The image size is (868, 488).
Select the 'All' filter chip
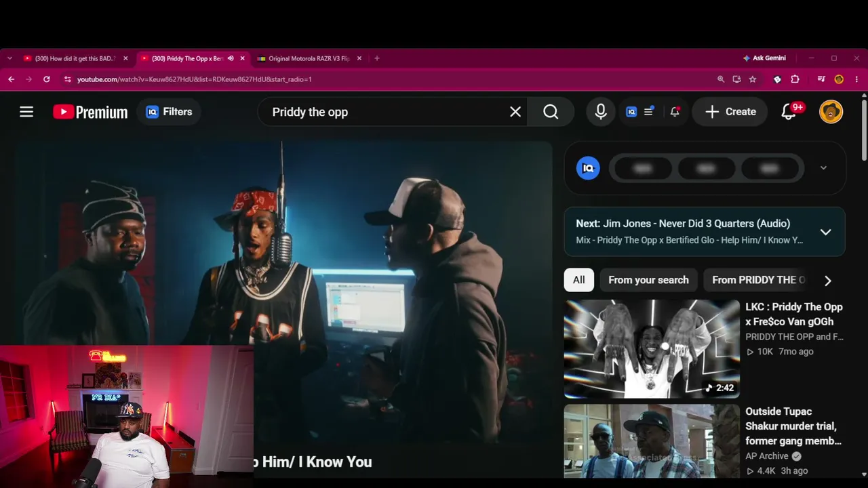578,280
